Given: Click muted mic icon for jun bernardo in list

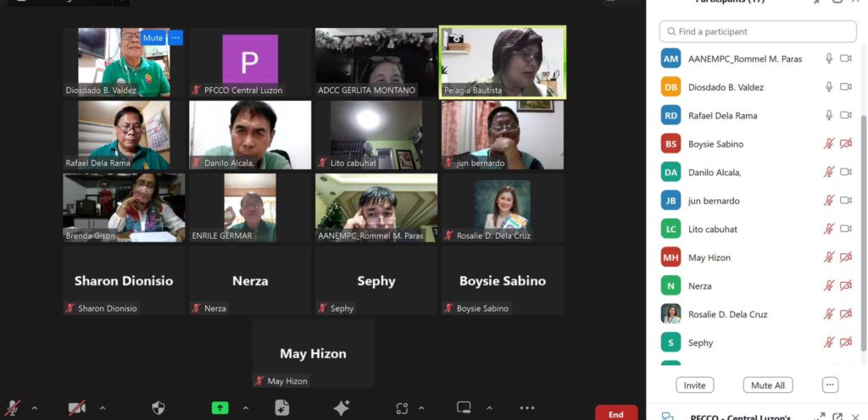Looking at the screenshot, I should pos(829,200).
